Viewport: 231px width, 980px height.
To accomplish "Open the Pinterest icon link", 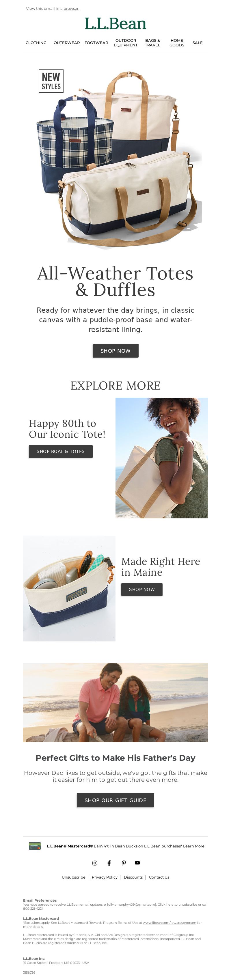I will [124, 863].
